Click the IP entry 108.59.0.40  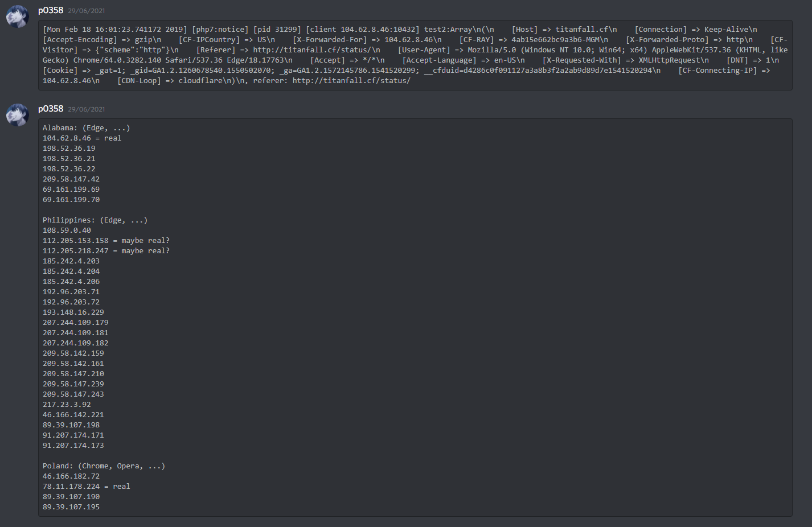pyautogui.click(x=67, y=230)
